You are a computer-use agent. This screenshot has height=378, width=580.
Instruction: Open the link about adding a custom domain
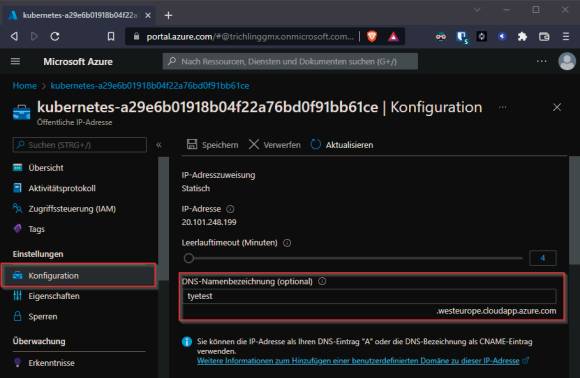(358, 361)
